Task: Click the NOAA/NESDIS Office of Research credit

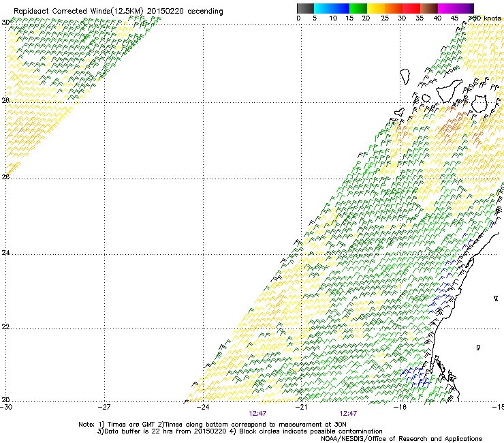Action: click(401, 439)
